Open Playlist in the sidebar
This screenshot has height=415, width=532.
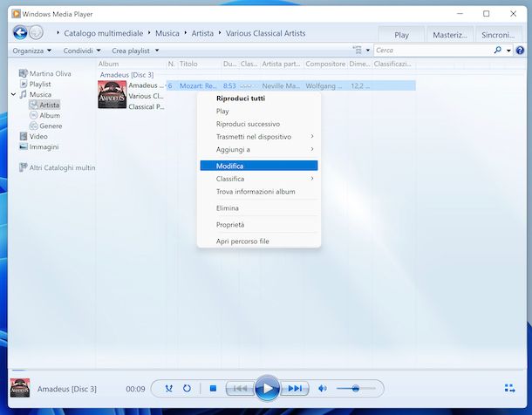[x=35, y=84]
